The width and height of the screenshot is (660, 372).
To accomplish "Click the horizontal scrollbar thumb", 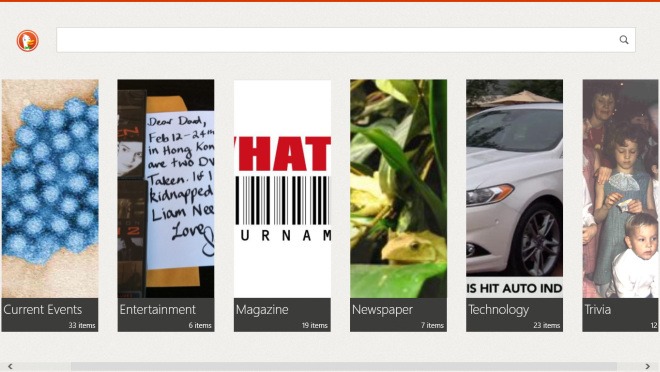I will [344, 367].
